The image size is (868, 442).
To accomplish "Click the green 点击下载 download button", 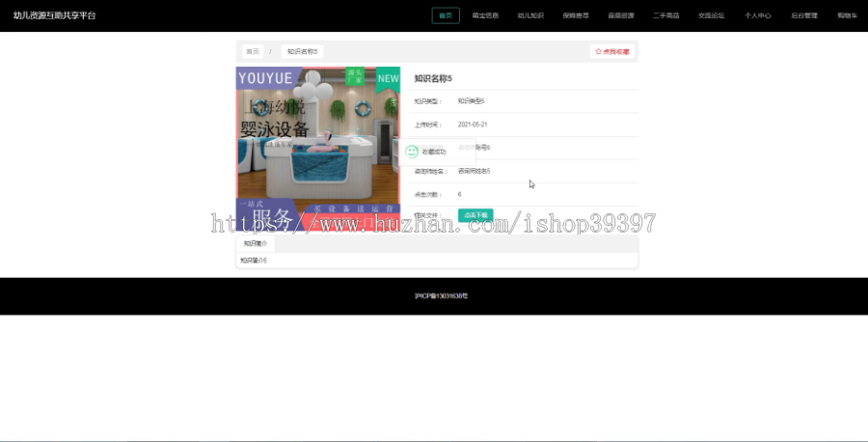I will tap(475, 215).
